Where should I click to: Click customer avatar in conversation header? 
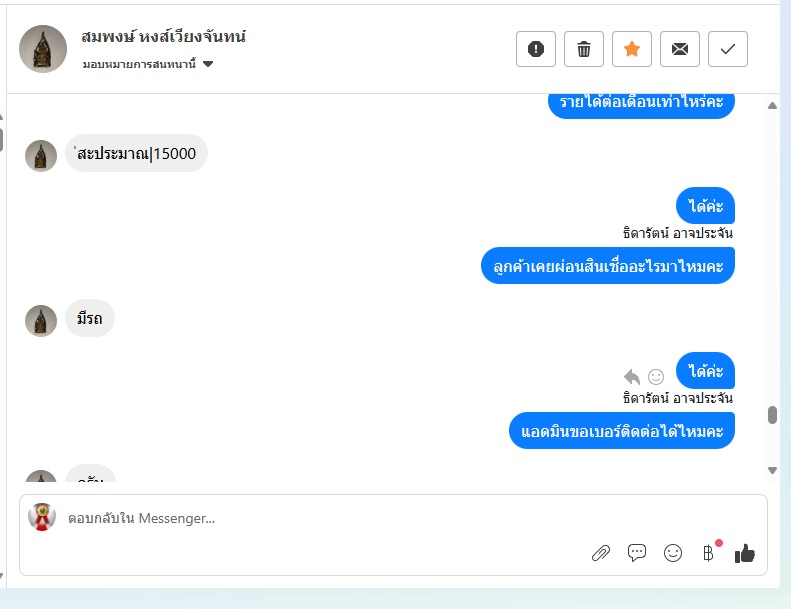tap(43, 49)
